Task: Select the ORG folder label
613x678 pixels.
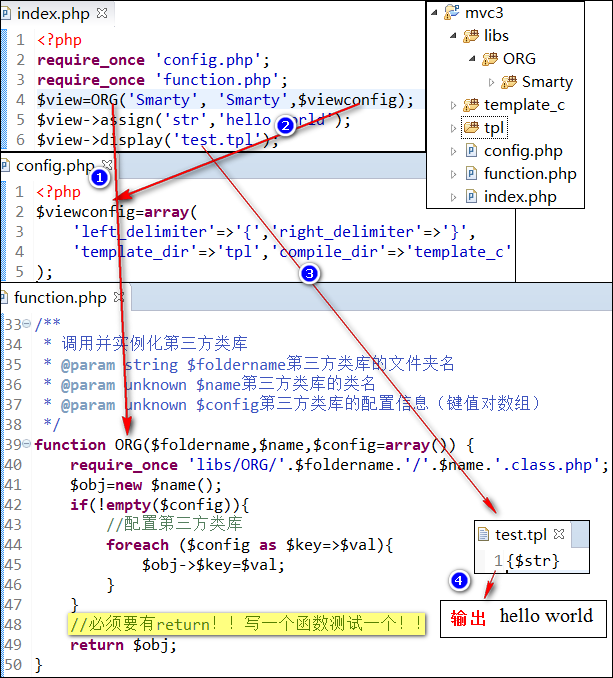Action: coord(519,59)
